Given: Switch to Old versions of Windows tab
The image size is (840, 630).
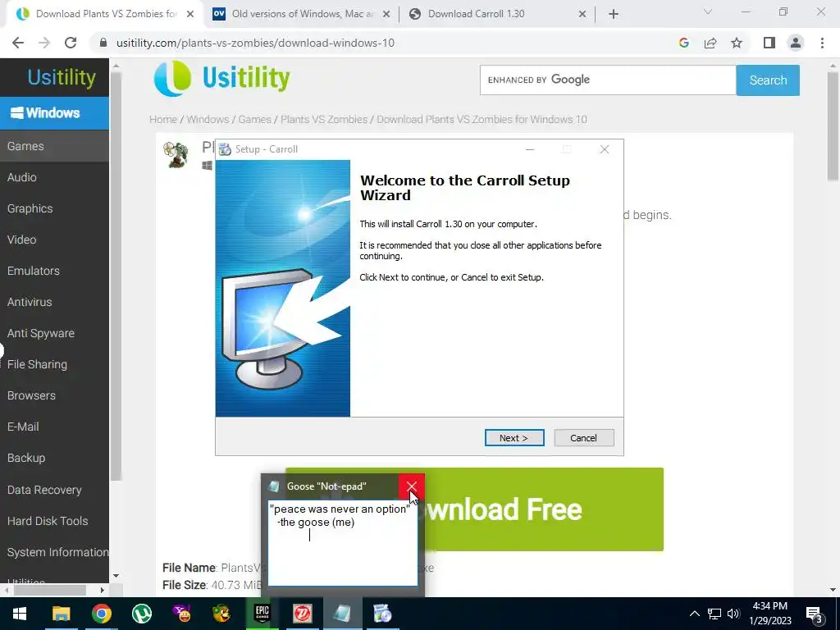Looking at the screenshot, I should click(x=303, y=14).
